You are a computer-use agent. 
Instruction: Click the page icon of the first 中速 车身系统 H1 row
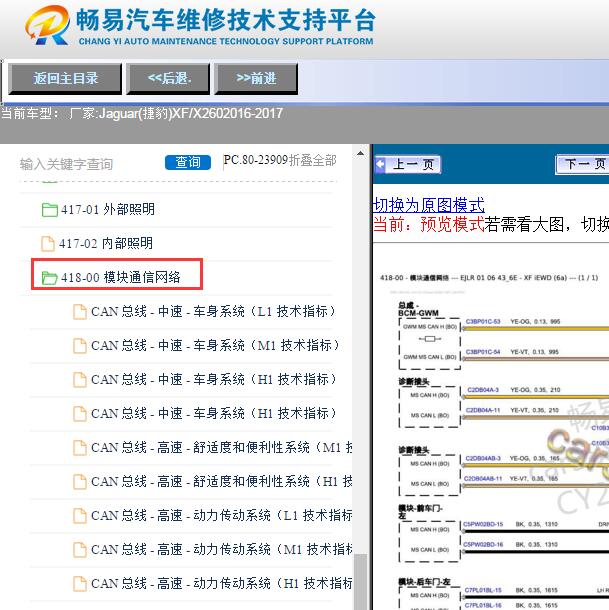point(80,380)
